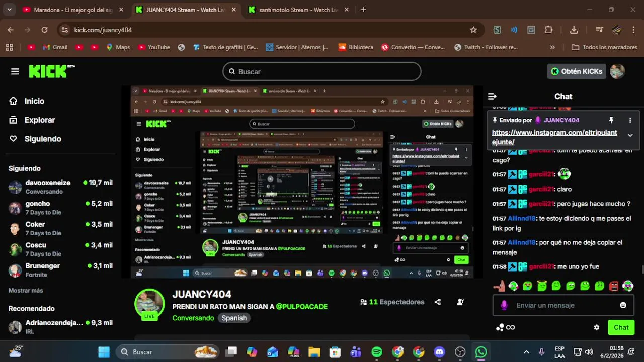This screenshot has height=362, width=644.
Task: Open davooxeneize channel in sidebar
Action: tap(60, 187)
